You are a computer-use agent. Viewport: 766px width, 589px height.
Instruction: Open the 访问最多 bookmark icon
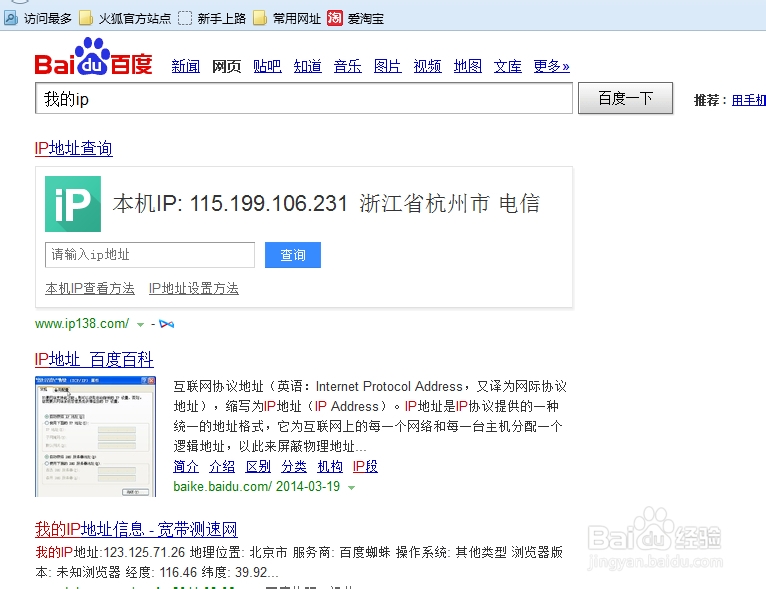(x=11, y=19)
